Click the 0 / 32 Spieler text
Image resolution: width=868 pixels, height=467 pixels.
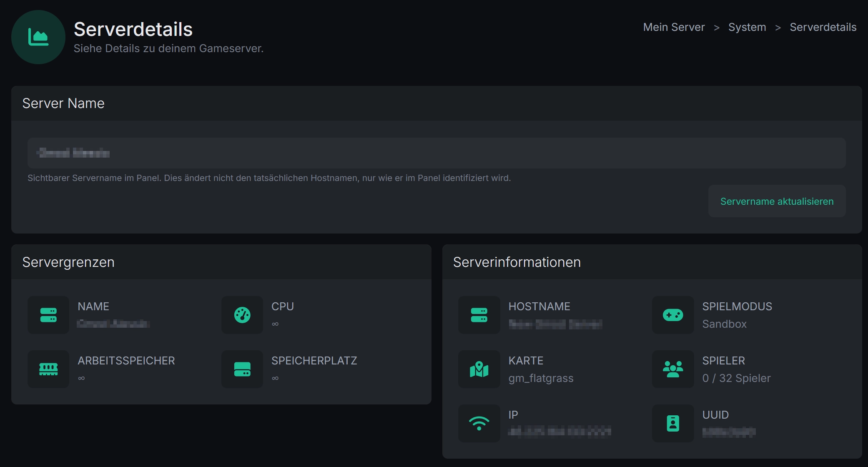tap(736, 378)
